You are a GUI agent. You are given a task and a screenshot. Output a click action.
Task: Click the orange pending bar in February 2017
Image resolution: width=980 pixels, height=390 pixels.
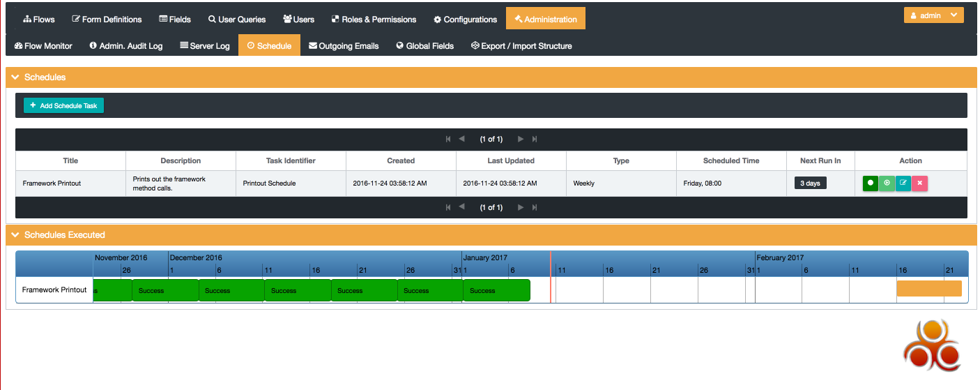point(929,288)
